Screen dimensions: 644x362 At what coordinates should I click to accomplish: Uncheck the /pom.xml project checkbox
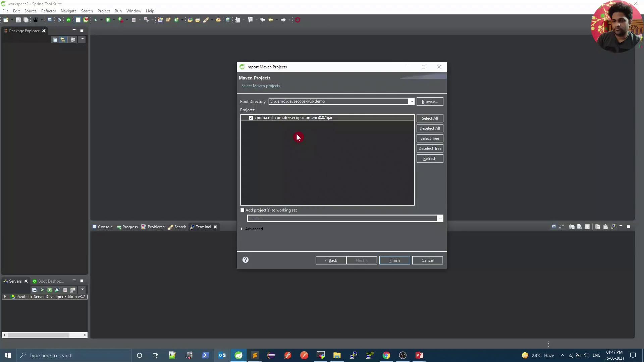(251, 118)
